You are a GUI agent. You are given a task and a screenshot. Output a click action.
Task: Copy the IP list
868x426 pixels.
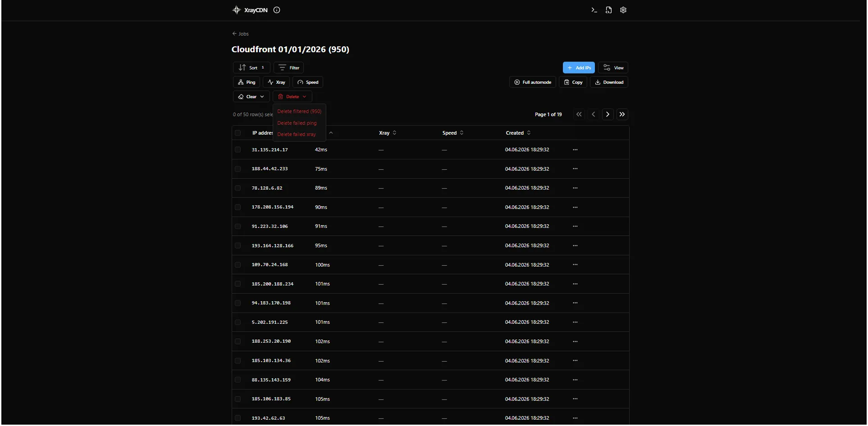click(x=573, y=82)
